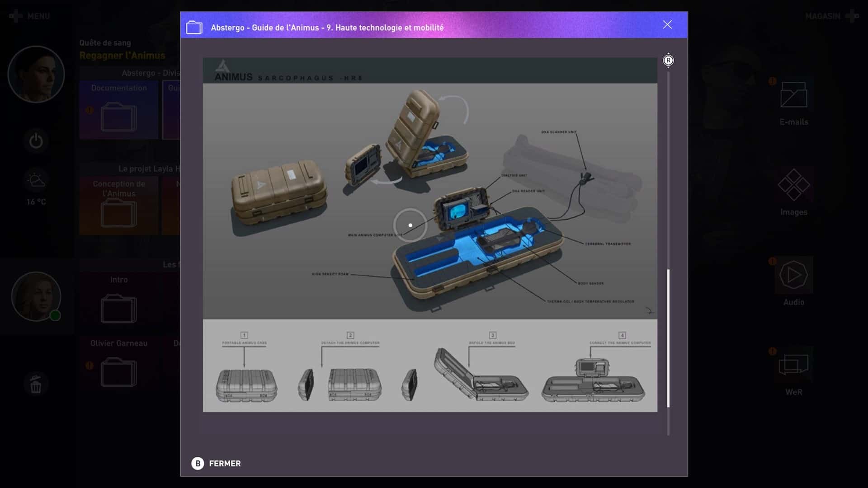Click the 16 °C weather icon

click(36, 181)
